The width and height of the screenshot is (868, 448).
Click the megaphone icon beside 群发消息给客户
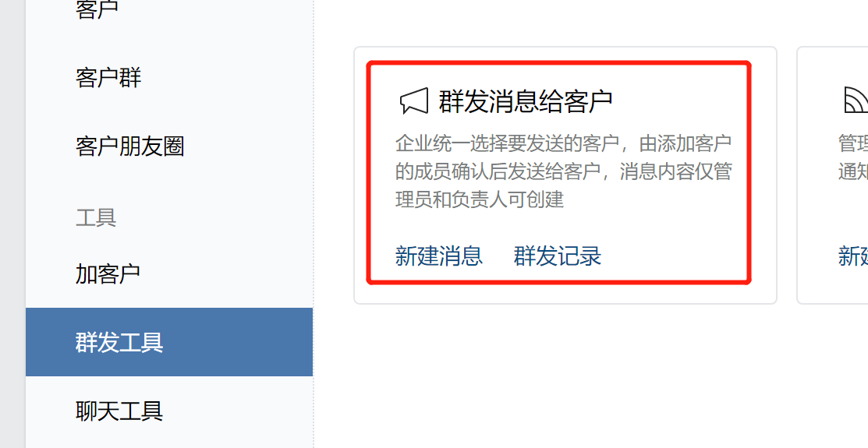pos(414,101)
